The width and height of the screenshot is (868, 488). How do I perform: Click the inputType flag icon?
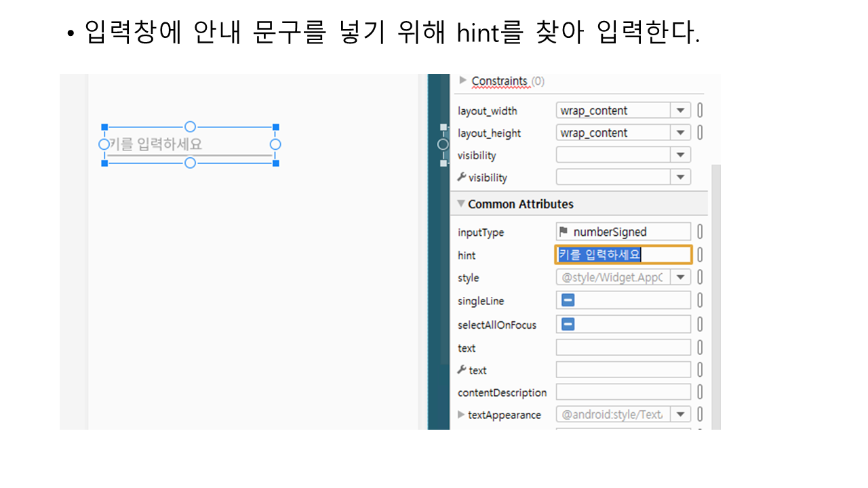coord(564,232)
